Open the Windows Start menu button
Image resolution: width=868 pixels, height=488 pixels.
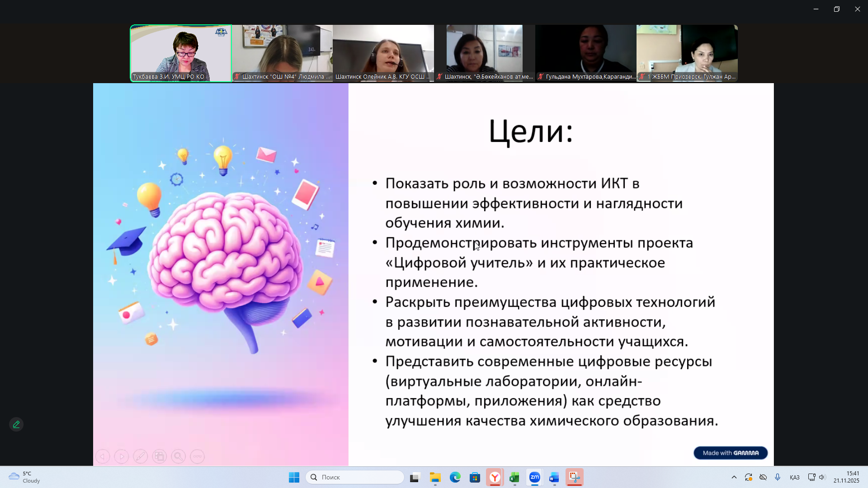[294, 477]
